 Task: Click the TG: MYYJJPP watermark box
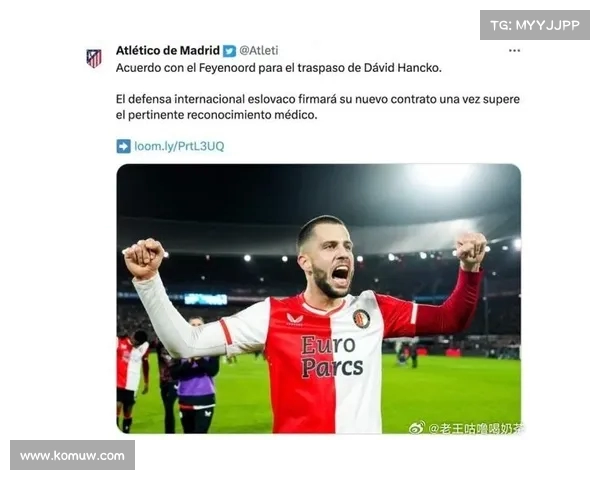pos(535,25)
